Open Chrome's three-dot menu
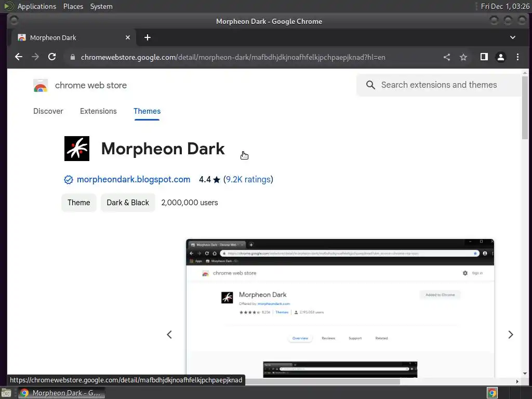 tap(518, 57)
